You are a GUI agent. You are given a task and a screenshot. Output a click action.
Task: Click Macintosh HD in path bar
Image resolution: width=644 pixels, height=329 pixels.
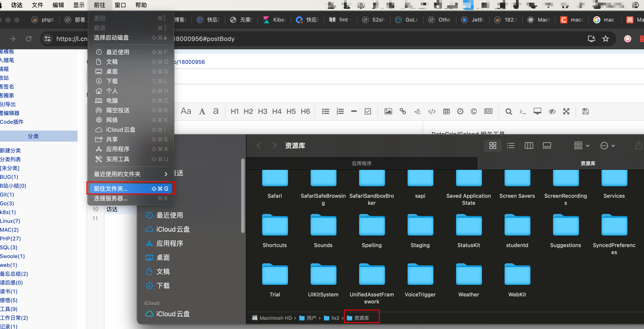pos(272,318)
